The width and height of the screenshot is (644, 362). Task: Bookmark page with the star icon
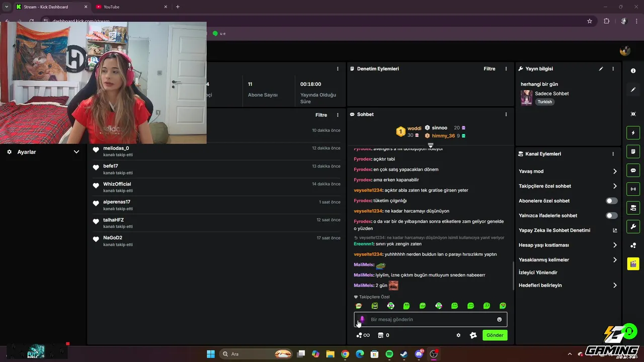(x=590, y=21)
